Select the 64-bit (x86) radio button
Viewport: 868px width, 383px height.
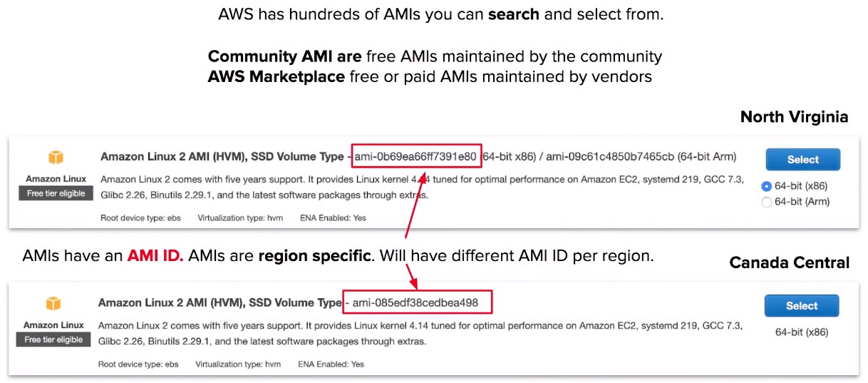[766, 186]
